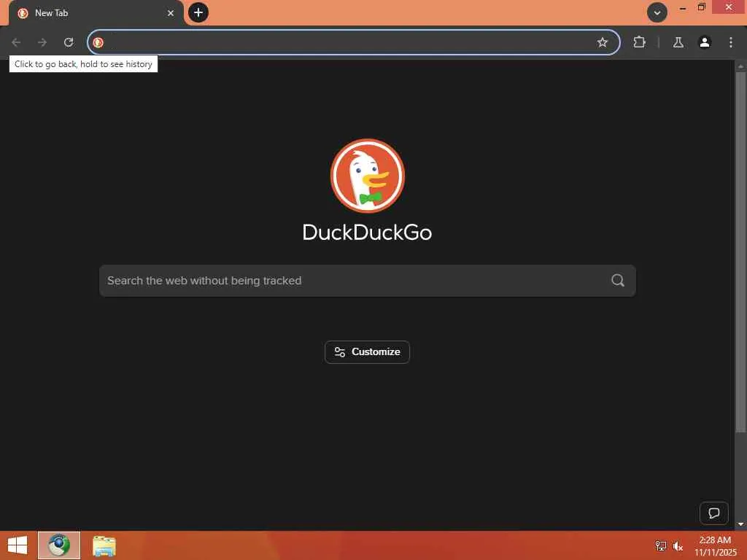Open a new tab with plus button
The width and height of the screenshot is (747, 560).
pyautogui.click(x=198, y=12)
